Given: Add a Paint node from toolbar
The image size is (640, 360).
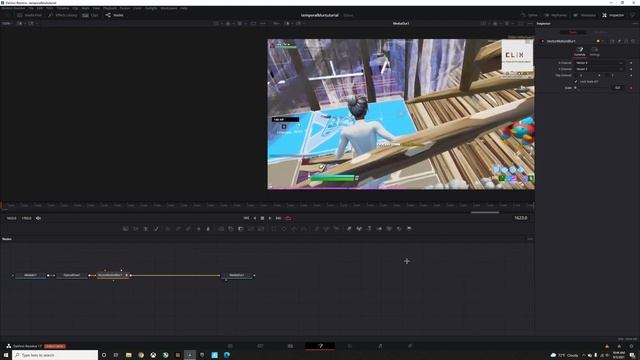Looking at the screenshot, I should (x=156, y=229).
